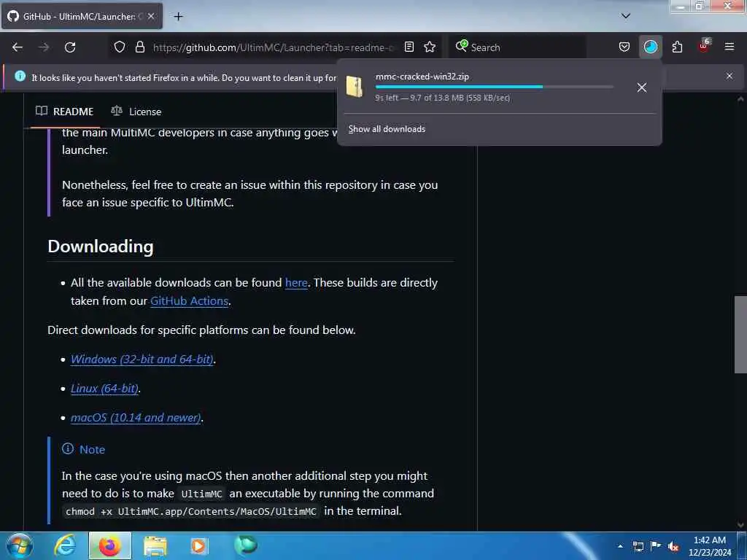Click Show all downloads
Image resolution: width=747 pixels, height=560 pixels.
pyautogui.click(x=387, y=129)
